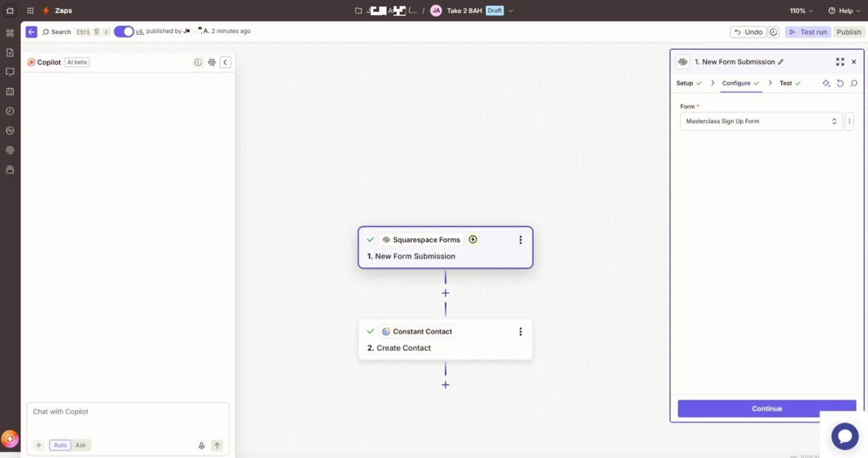Open the 110% zoom level dropdown
The width and height of the screenshot is (868, 458).
[801, 11]
